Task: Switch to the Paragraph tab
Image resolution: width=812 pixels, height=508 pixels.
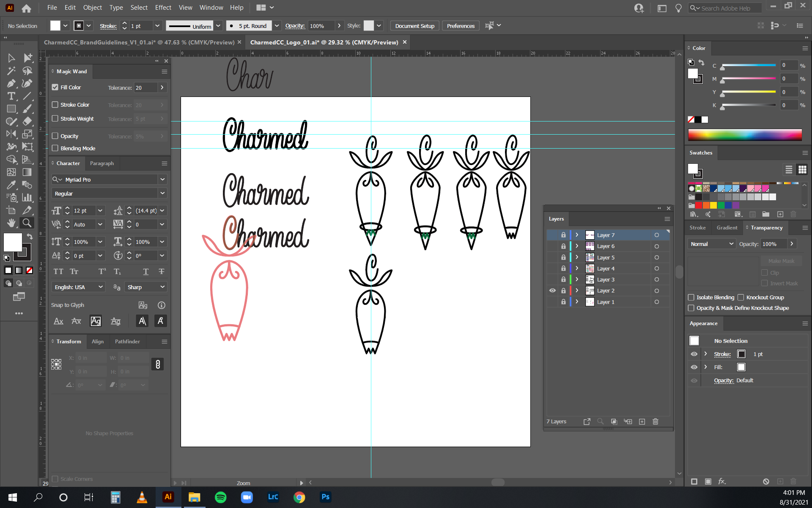Action: coord(102,163)
